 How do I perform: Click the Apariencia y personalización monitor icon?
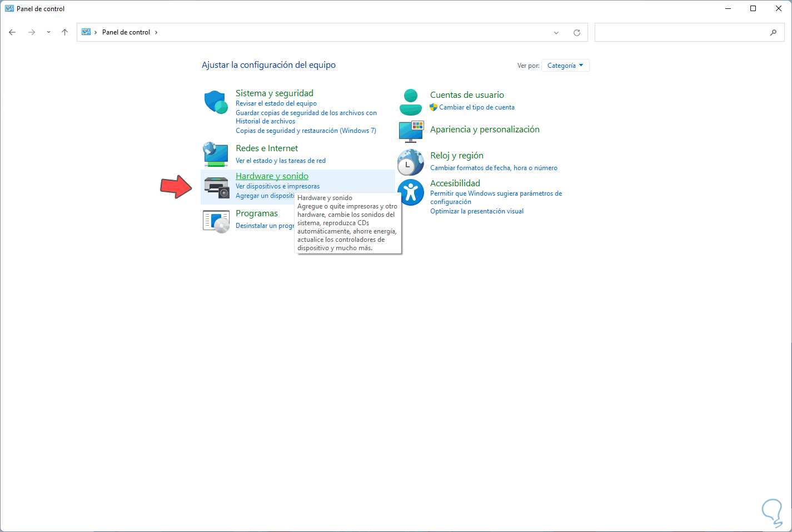pos(411,131)
